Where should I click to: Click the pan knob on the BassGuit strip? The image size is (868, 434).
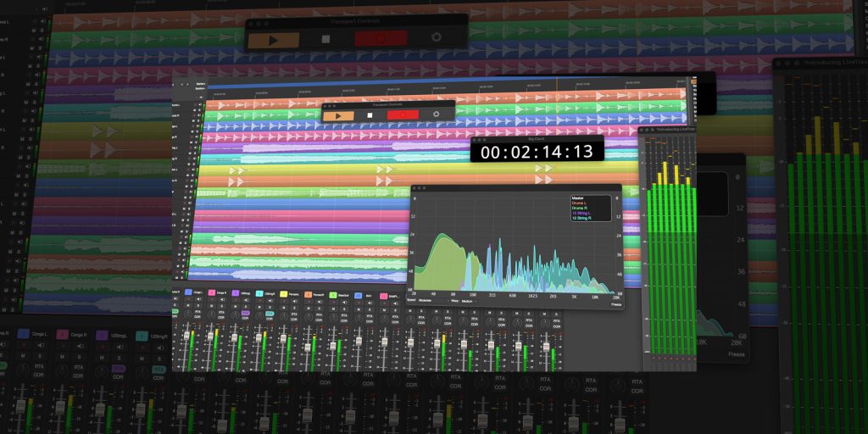[x=334, y=317]
